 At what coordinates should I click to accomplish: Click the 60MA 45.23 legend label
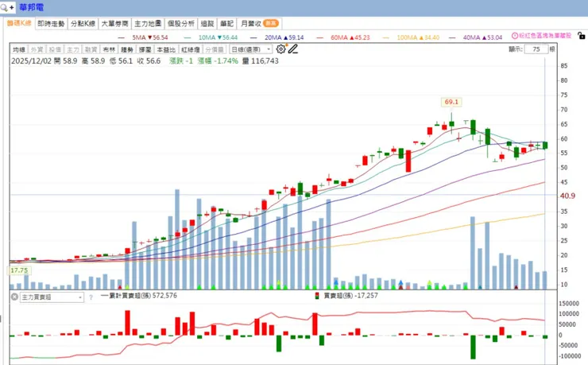point(350,37)
